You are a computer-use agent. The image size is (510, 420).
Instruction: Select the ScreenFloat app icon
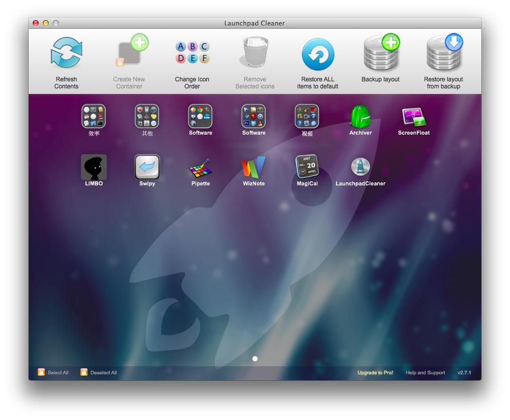[414, 117]
